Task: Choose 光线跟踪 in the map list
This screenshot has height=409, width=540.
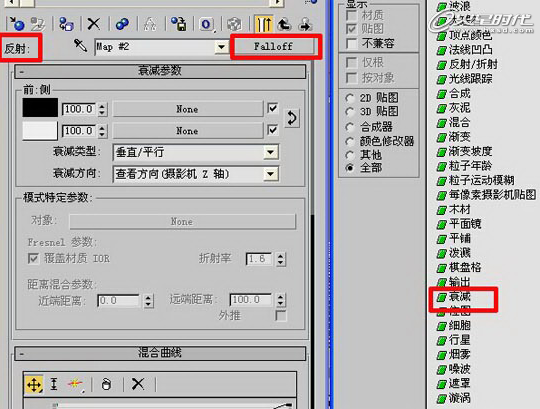Action: 470,79
